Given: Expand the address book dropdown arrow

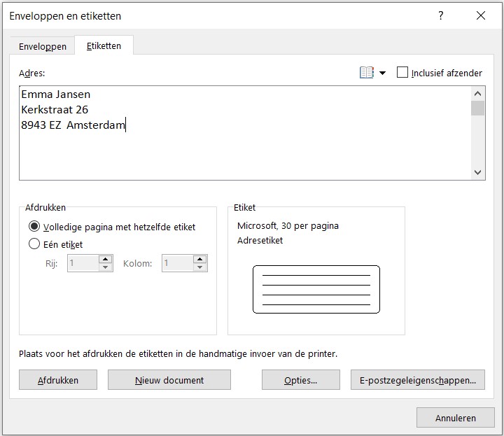Looking at the screenshot, I should pos(382,73).
